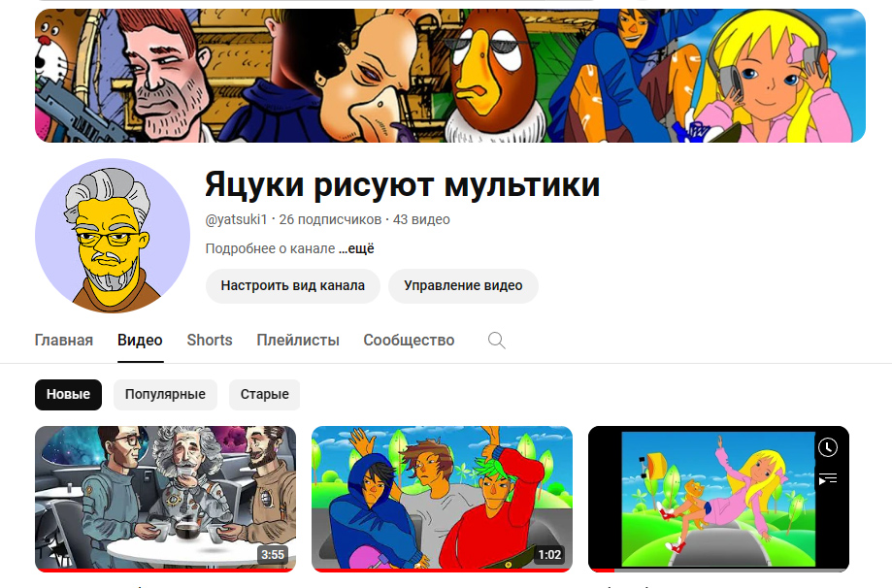Go to the Главная tab
This screenshot has height=588, width=892.
click(x=64, y=341)
